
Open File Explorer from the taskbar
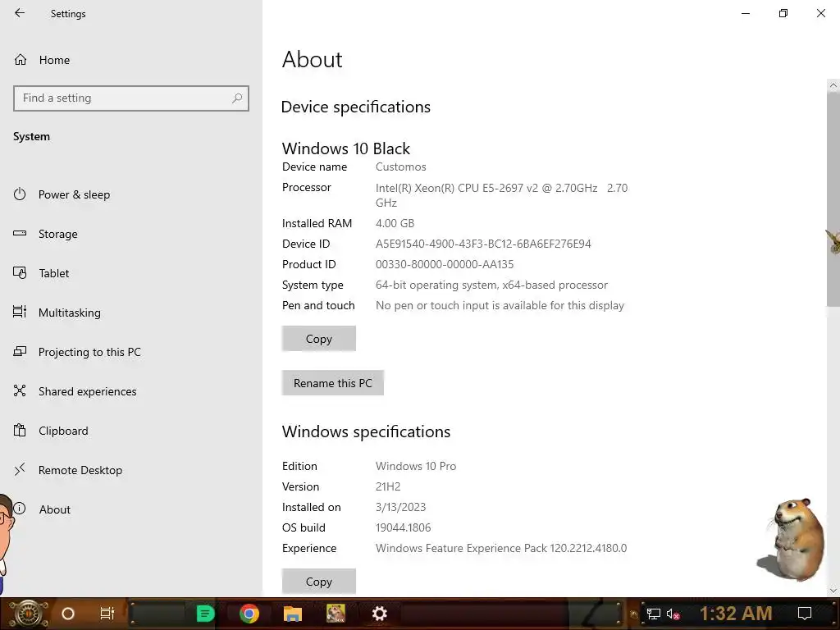(x=293, y=614)
